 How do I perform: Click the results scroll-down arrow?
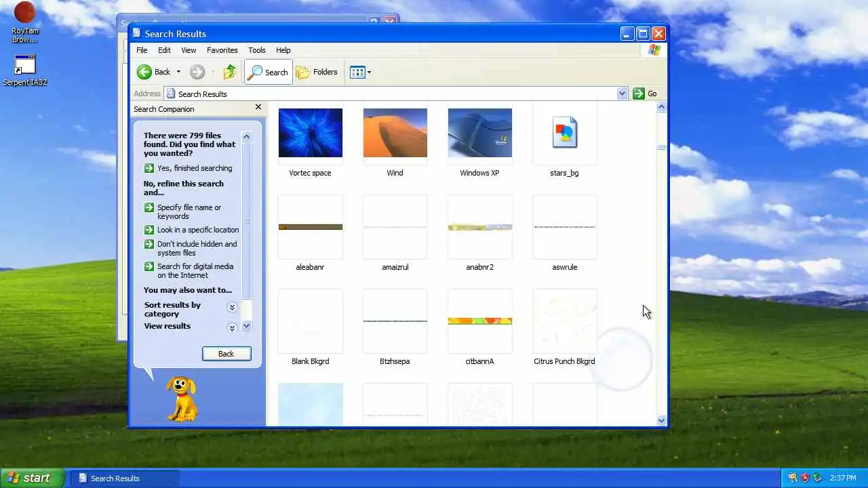tap(661, 420)
